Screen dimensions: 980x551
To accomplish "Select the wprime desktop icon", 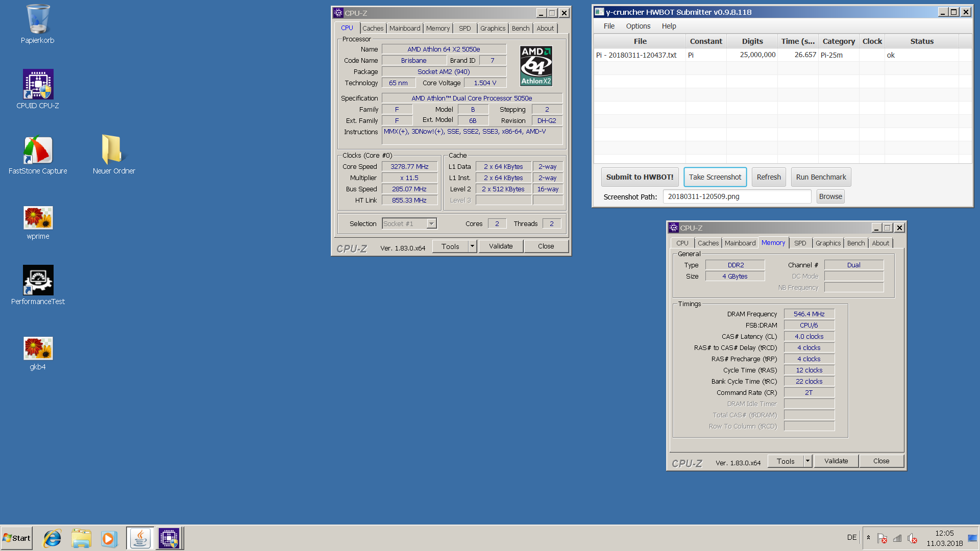I will pyautogui.click(x=38, y=222).
